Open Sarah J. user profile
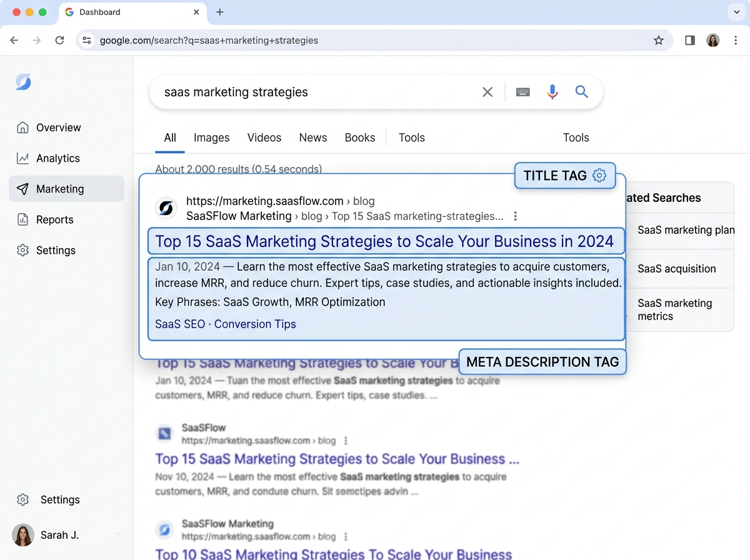The height and width of the screenshot is (560, 750). [46, 535]
